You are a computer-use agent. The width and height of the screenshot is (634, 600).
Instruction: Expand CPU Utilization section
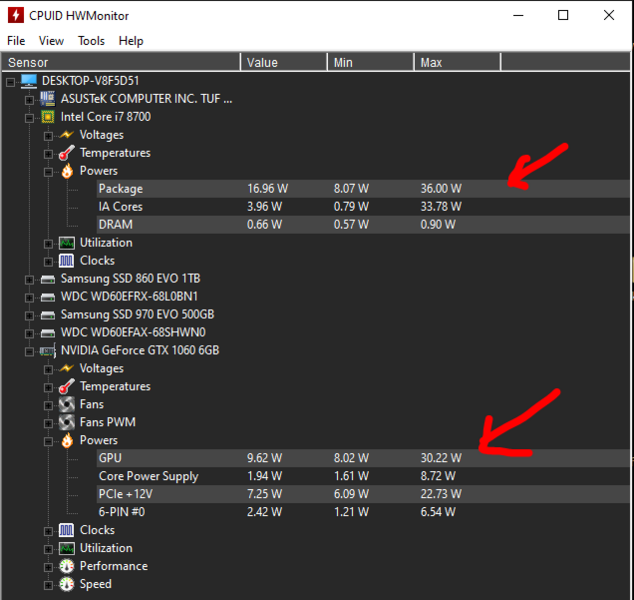[48, 244]
